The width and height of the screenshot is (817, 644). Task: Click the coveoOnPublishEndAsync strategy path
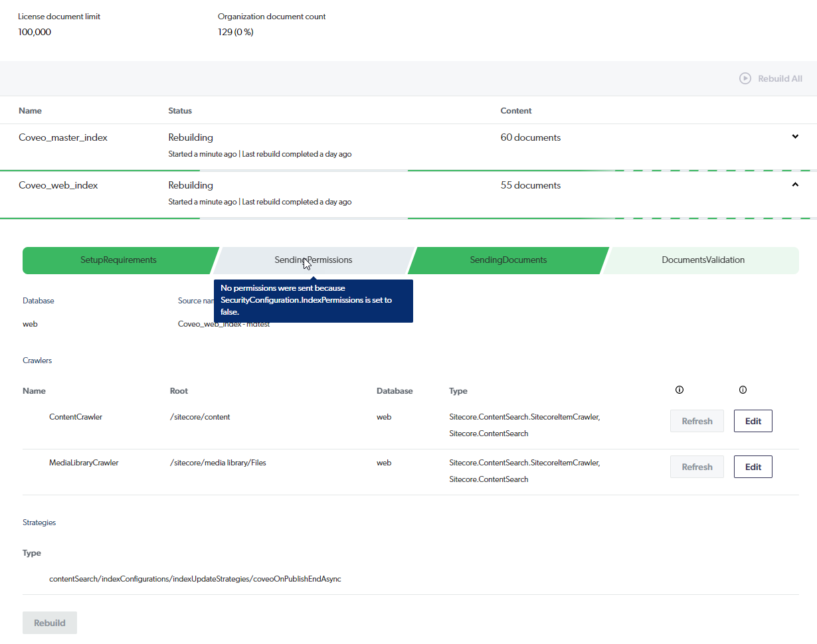195,579
